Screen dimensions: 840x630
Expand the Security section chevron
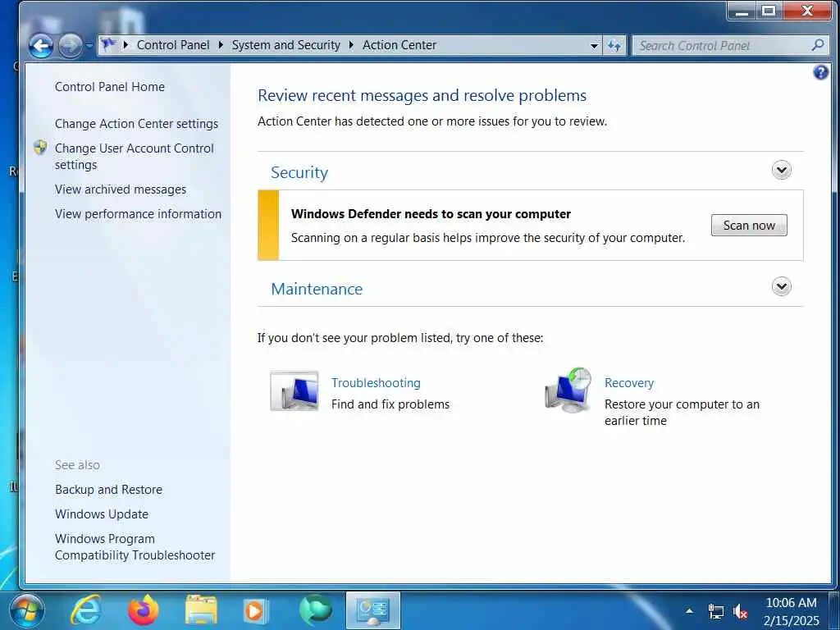[781, 171]
